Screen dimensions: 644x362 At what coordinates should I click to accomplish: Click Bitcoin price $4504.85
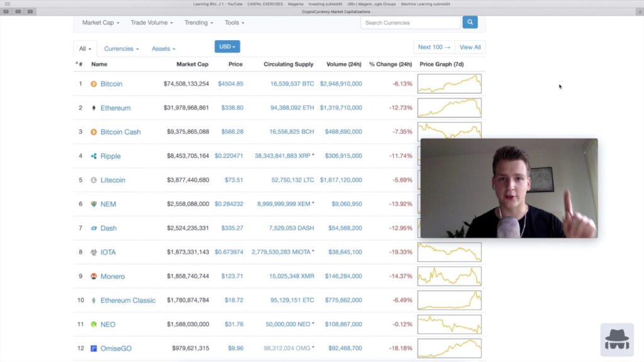(x=230, y=84)
